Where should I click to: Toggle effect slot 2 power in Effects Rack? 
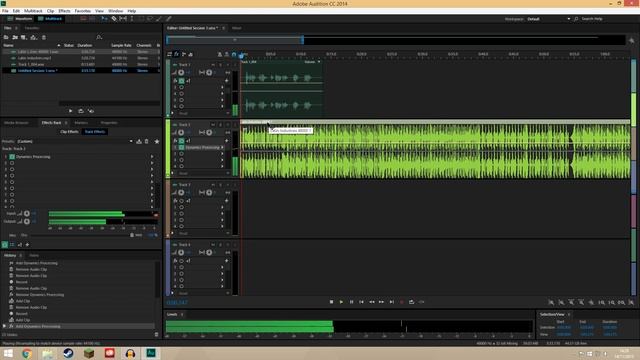(12, 163)
